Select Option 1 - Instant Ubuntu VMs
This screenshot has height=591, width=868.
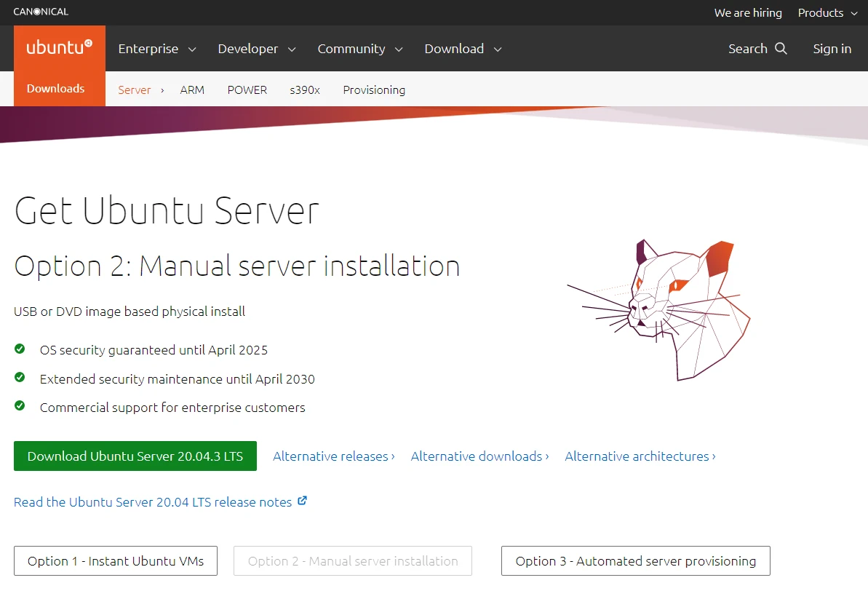116,561
